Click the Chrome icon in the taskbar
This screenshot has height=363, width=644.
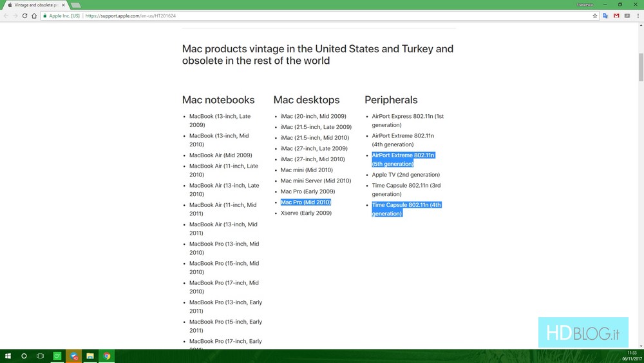point(107,356)
